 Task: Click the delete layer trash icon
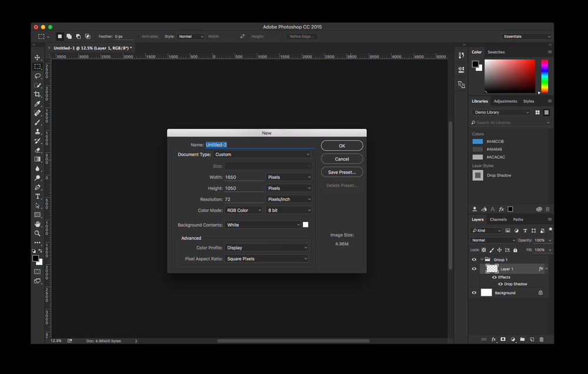pyautogui.click(x=542, y=339)
